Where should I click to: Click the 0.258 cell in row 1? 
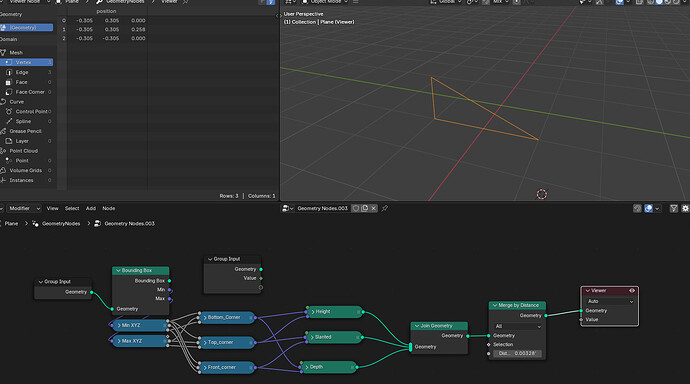pyautogui.click(x=138, y=29)
